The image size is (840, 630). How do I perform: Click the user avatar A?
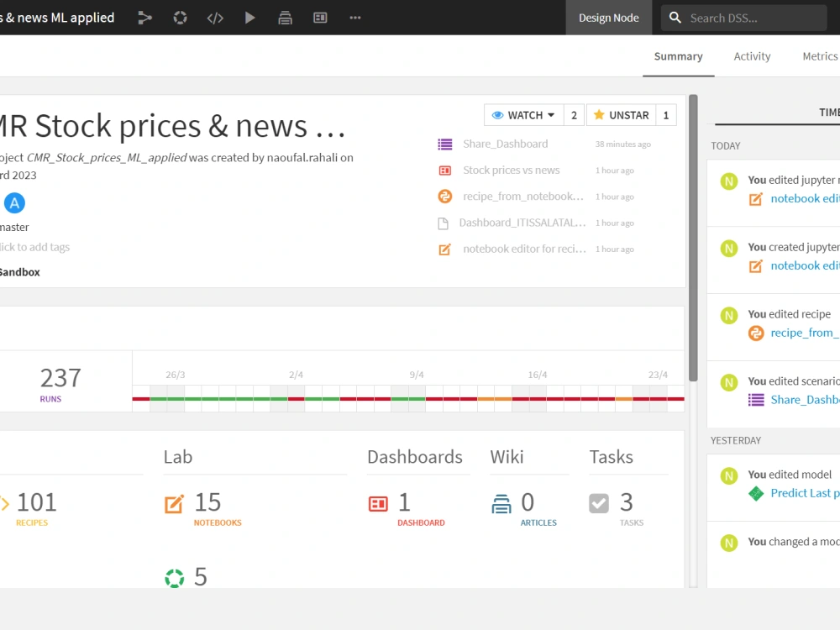[14, 203]
